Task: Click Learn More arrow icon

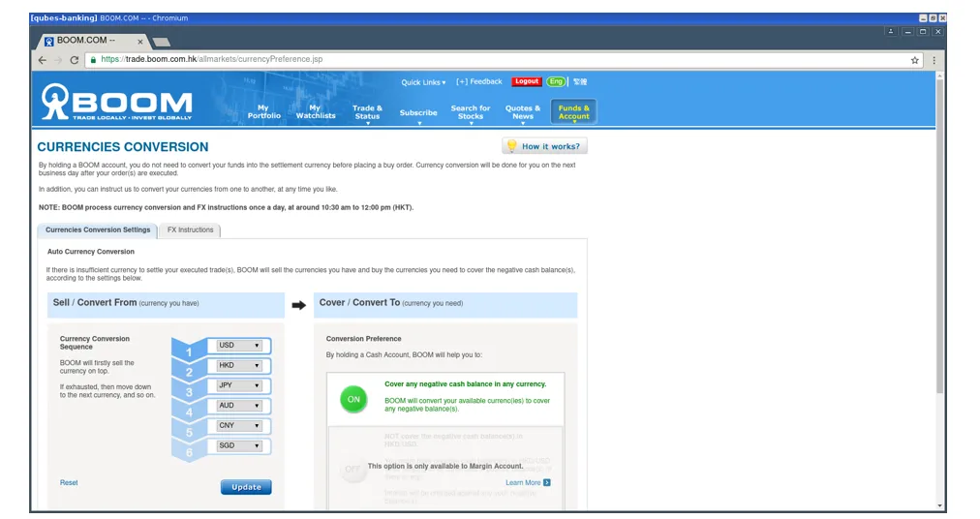Action: click(547, 483)
